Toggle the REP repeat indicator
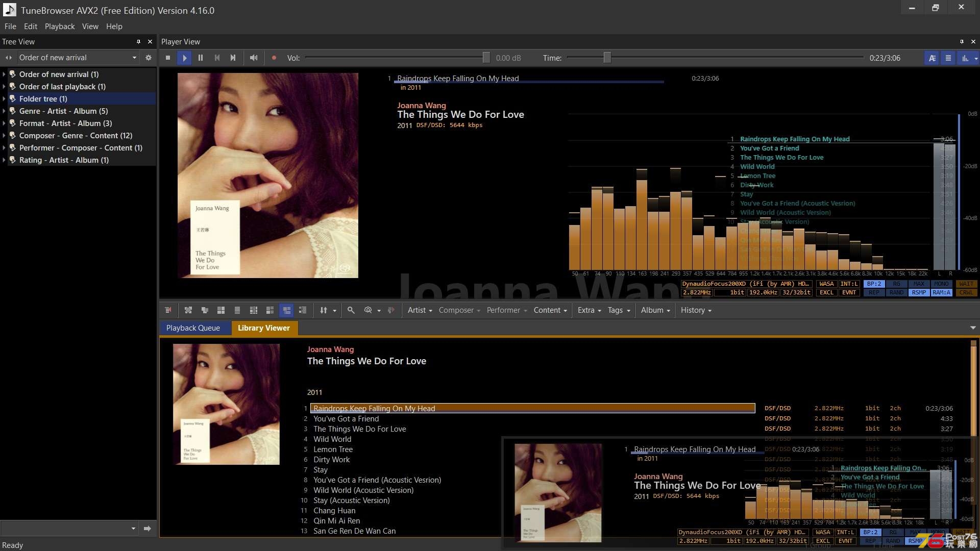This screenshot has width=980, height=551. point(874,293)
